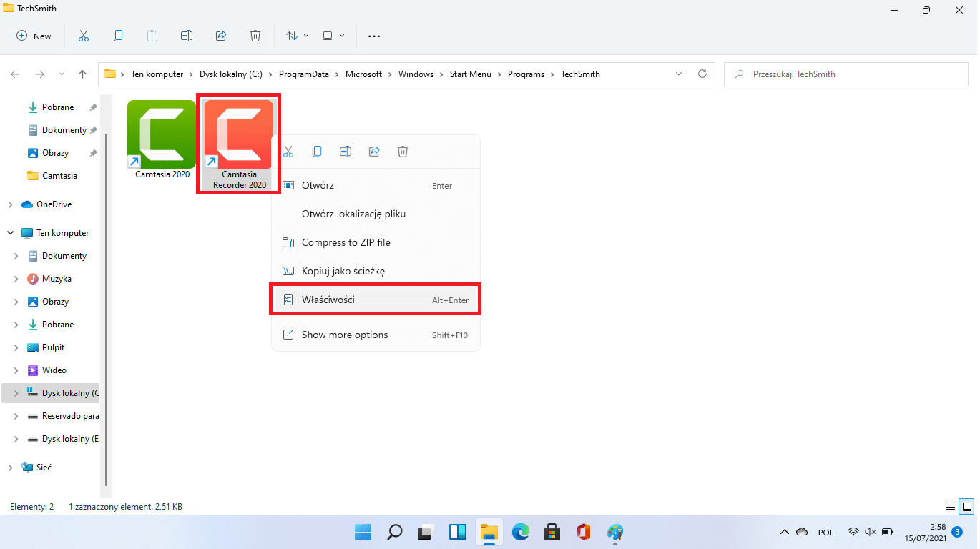Open clock and date 2:58

click(x=925, y=532)
